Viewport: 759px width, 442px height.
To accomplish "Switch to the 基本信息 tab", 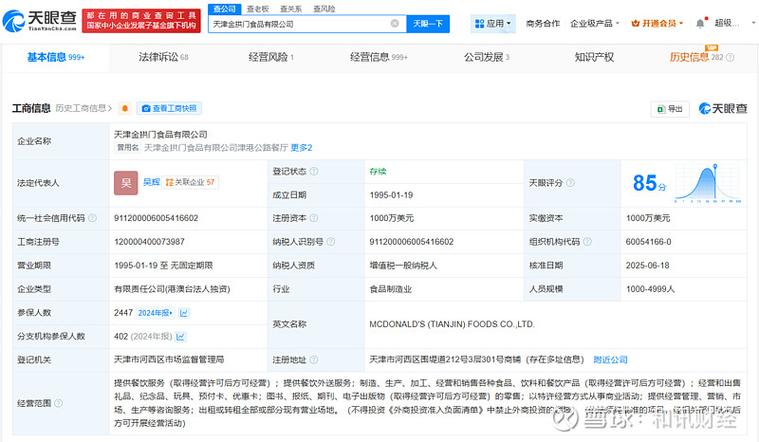I will [x=56, y=57].
